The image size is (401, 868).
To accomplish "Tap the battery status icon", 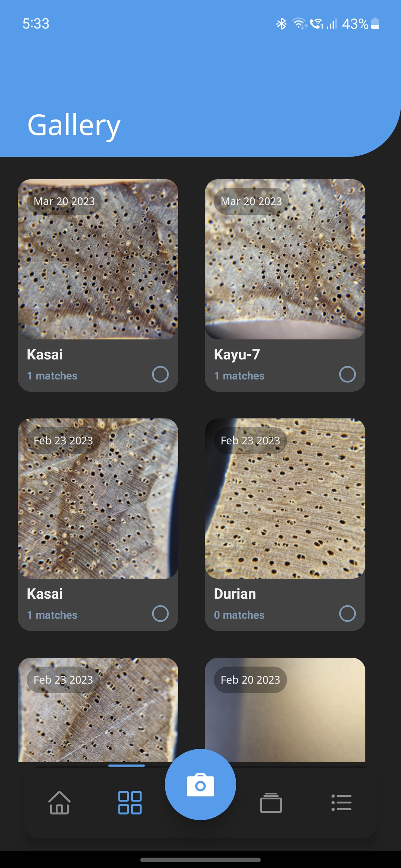I will pos(375,24).
